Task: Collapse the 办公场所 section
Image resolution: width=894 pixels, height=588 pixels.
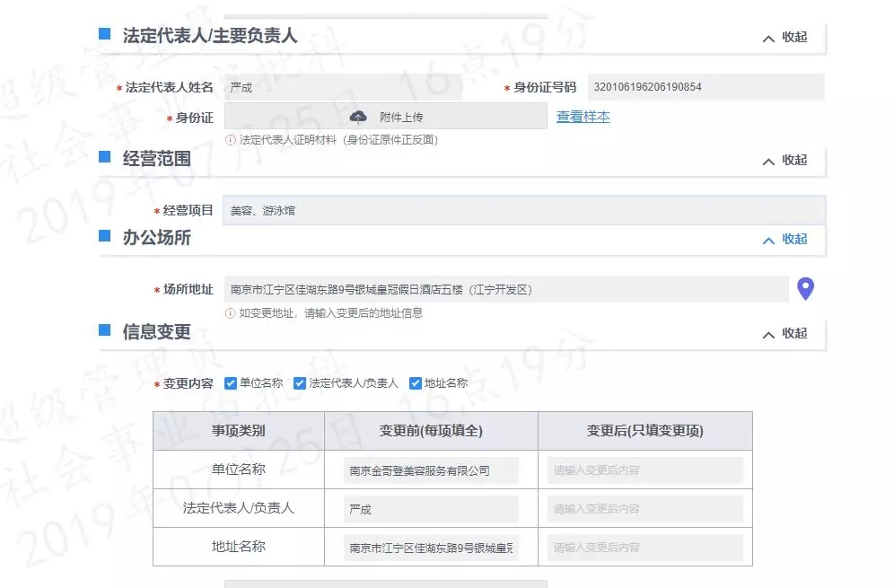Action: [784, 240]
